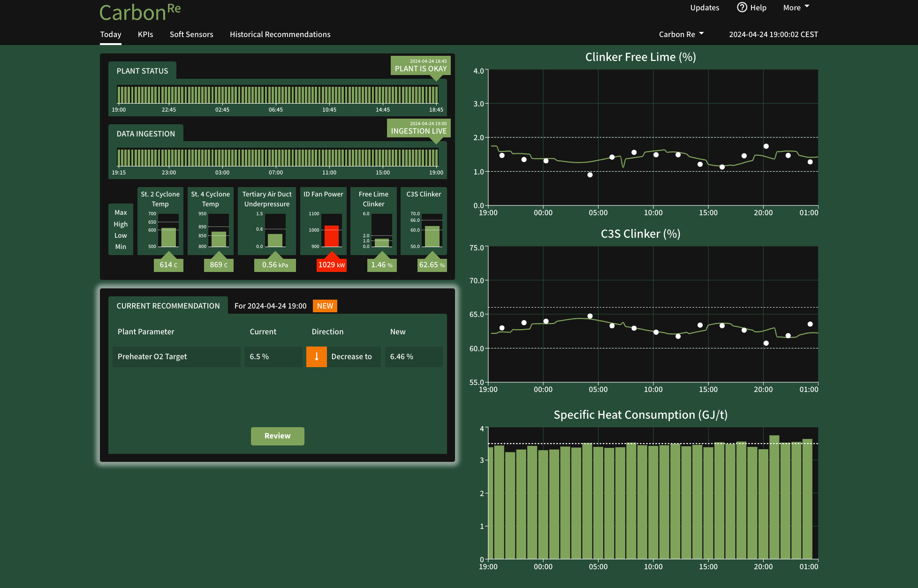918x588 pixels.
Task: Click the orange NEW badge
Action: (x=325, y=306)
